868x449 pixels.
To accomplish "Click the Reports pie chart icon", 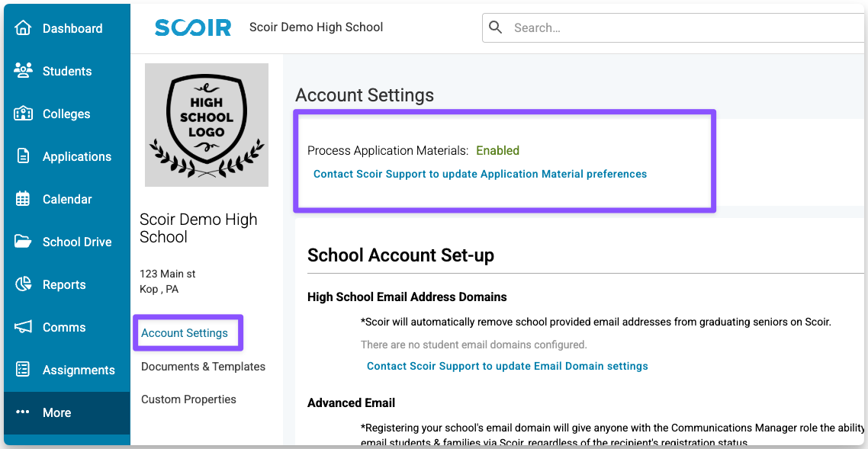I will click(23, 284).
